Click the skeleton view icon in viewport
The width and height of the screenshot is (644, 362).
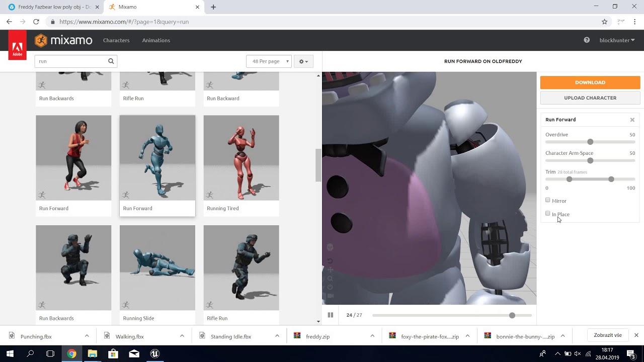coord(331,247)
